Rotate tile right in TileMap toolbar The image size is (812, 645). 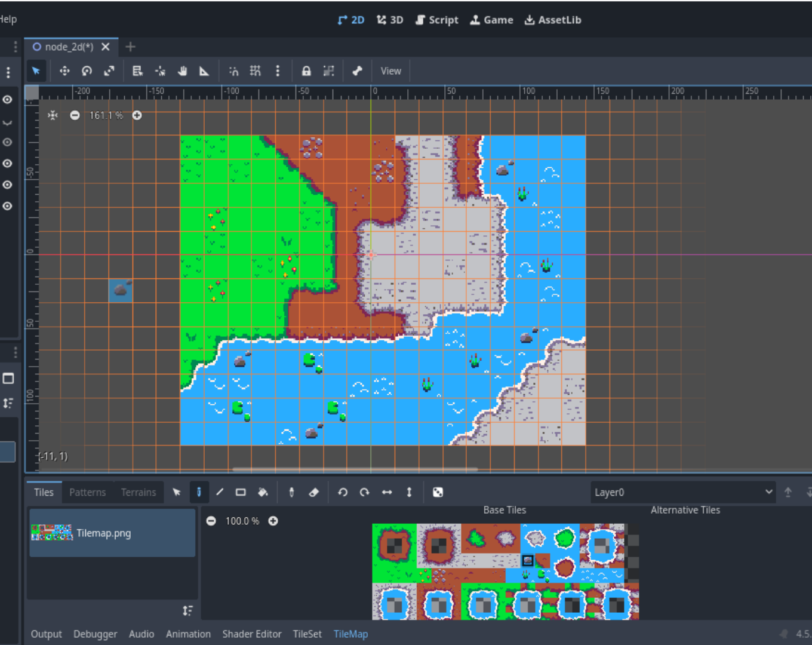pyautogui.click(x=365, y=492)
